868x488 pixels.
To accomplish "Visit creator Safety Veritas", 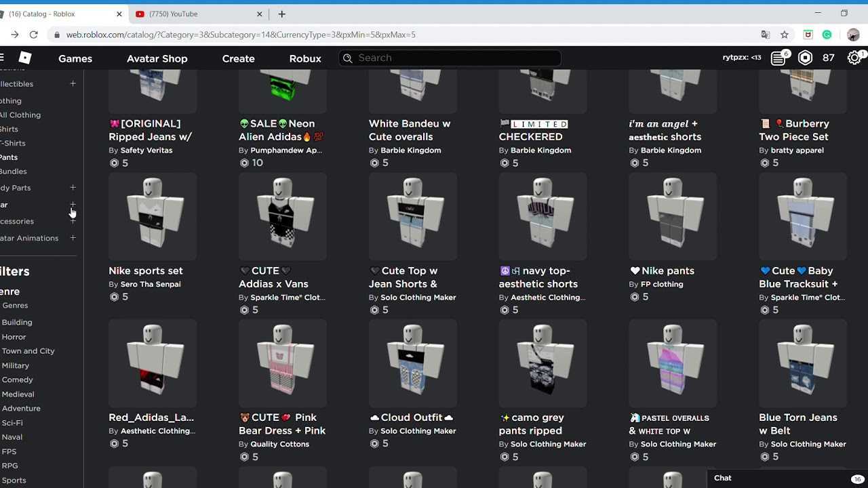I will pos(146,150).
